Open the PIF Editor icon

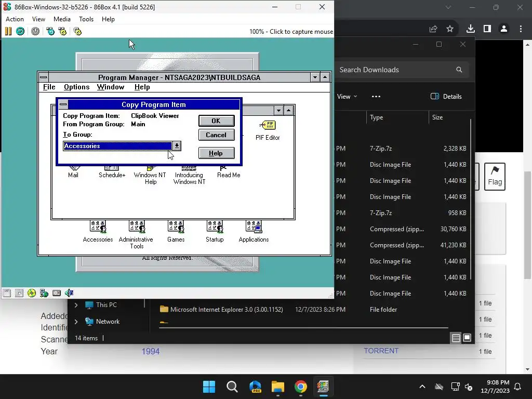[x=268, y=130]
